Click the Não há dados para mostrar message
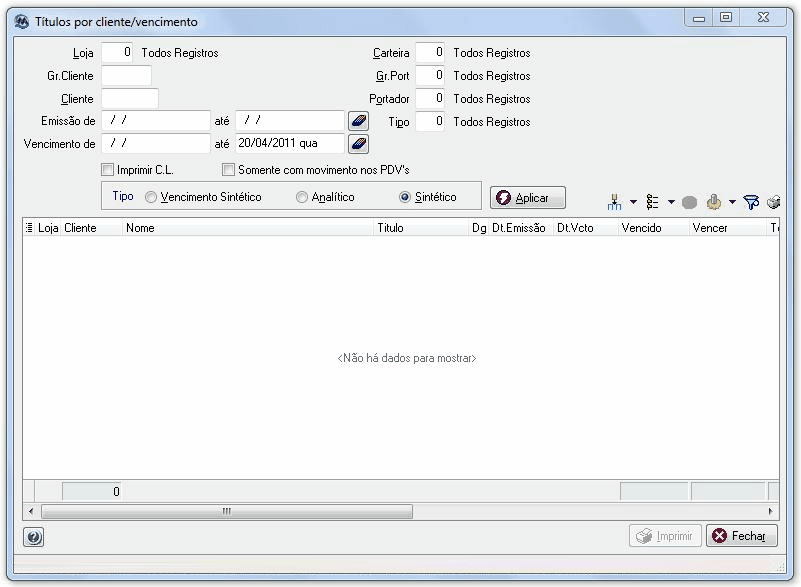801x587 pixels. (407, 358)
